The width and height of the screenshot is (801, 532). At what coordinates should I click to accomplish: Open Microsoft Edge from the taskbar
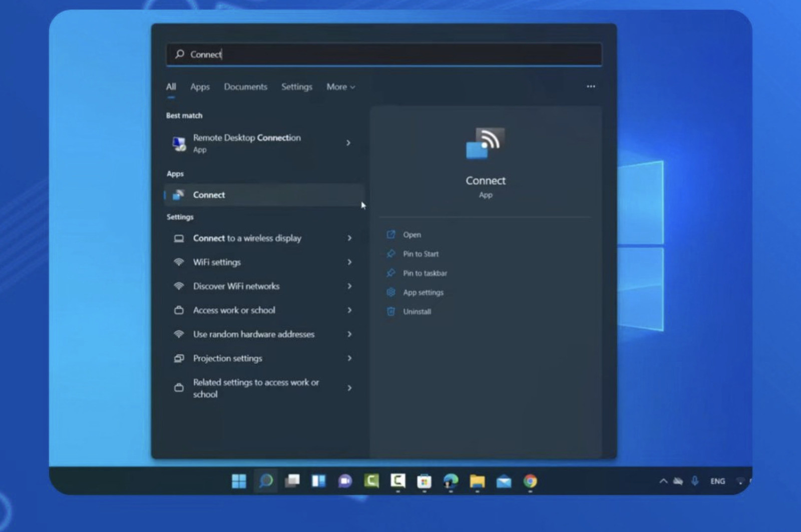tap(451, 481)
